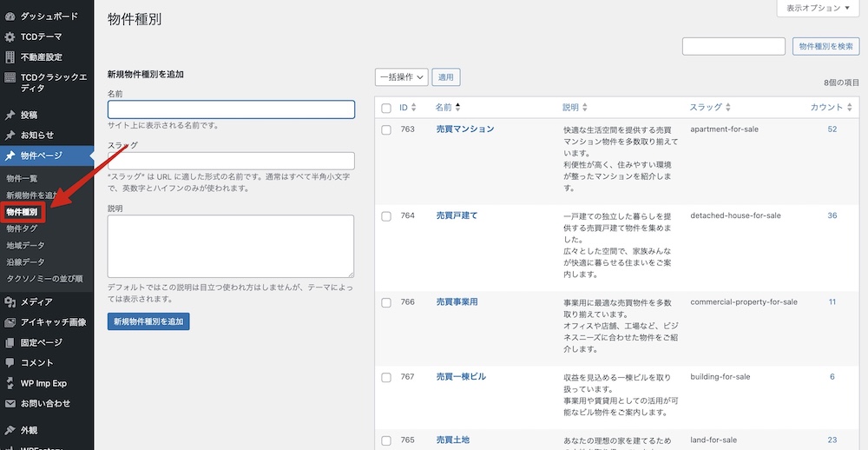Focus the term search input field
The image size is (868, 450).
[x=733, y=47]
